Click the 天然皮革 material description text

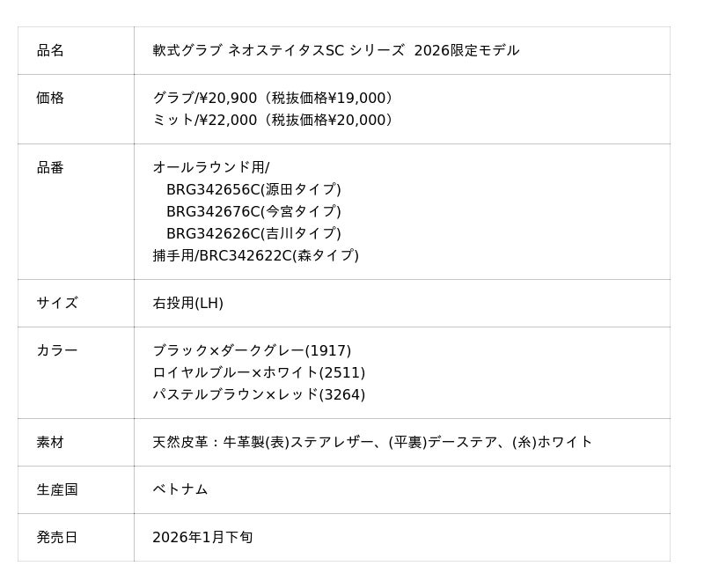point(372,443)
